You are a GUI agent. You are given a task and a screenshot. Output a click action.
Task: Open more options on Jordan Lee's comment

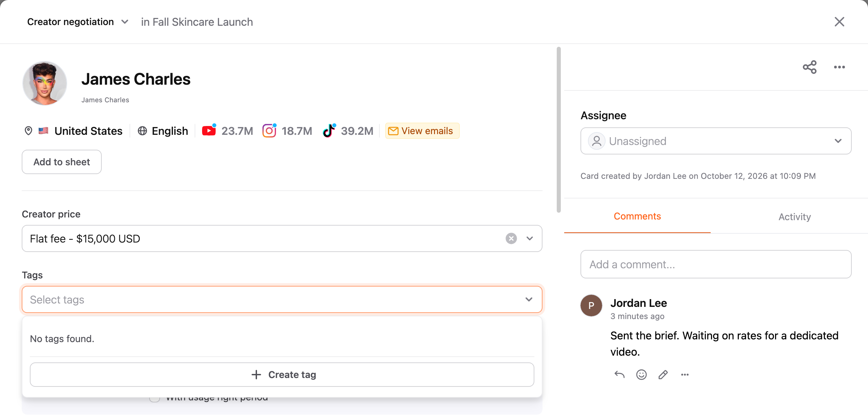click(685, 375)
